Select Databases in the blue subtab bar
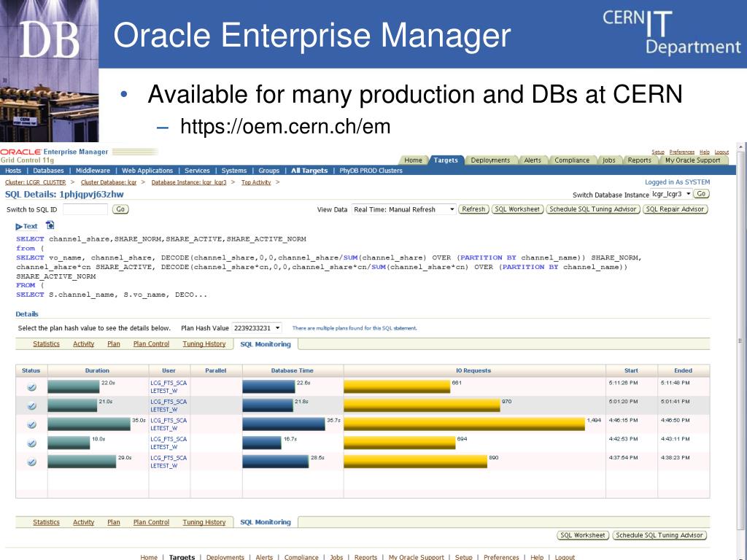The image size is (747, 560). 48,171
